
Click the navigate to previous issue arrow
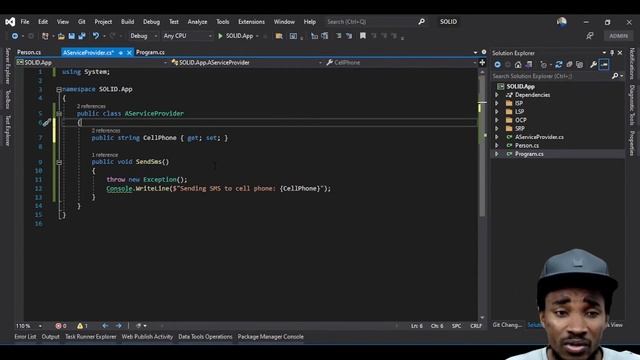coord(105,326)
